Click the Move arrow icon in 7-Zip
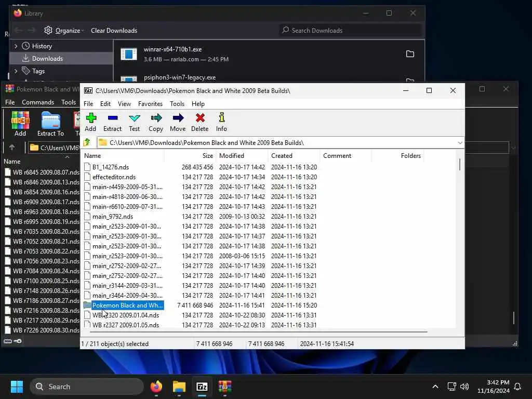Image resolution: width=532 pixels, height=399 pixels. coord(178,122)
